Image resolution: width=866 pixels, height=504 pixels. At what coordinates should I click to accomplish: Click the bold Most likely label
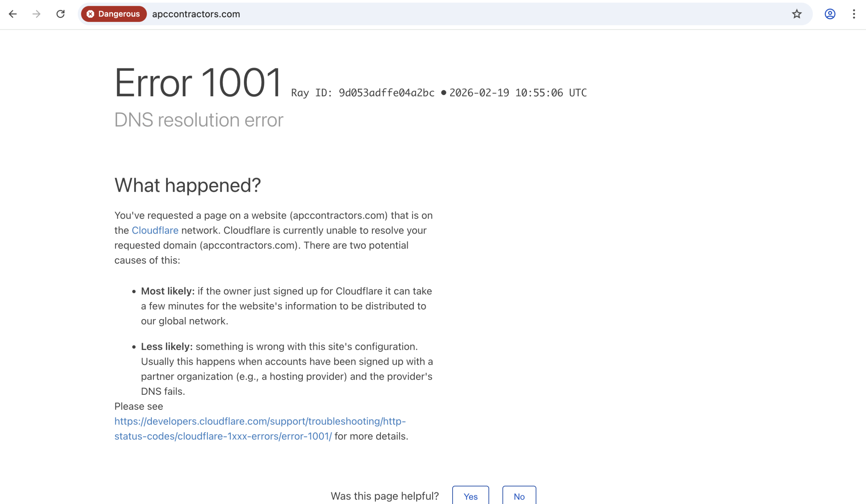coord(168,291)
